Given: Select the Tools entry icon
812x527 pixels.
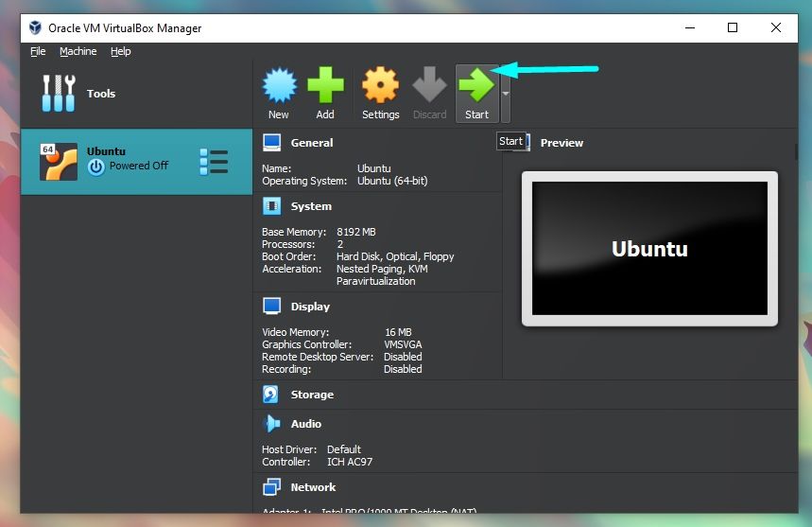Looking at the screenshot, I should [x=59, y=94].
